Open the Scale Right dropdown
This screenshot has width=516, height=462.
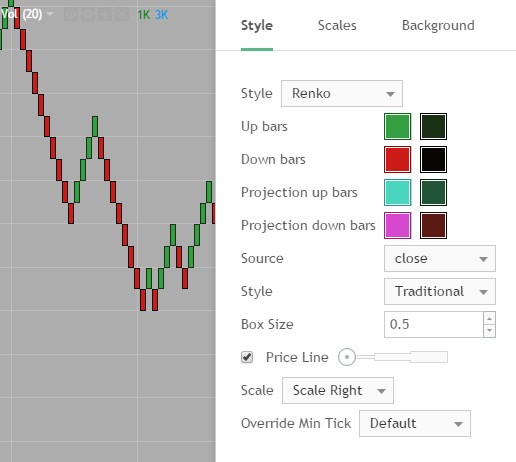[338, 391]
